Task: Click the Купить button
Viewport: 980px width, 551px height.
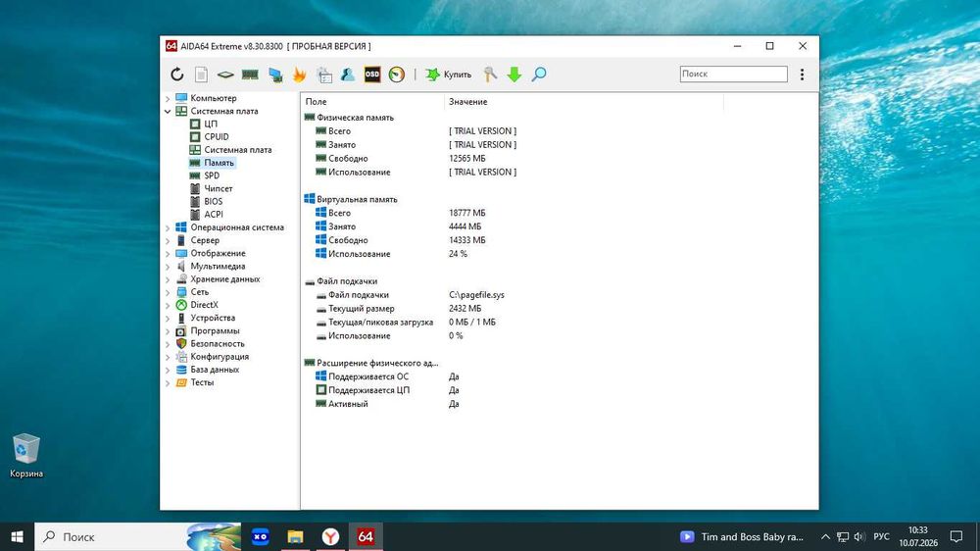Action: (x=449, y=75)
